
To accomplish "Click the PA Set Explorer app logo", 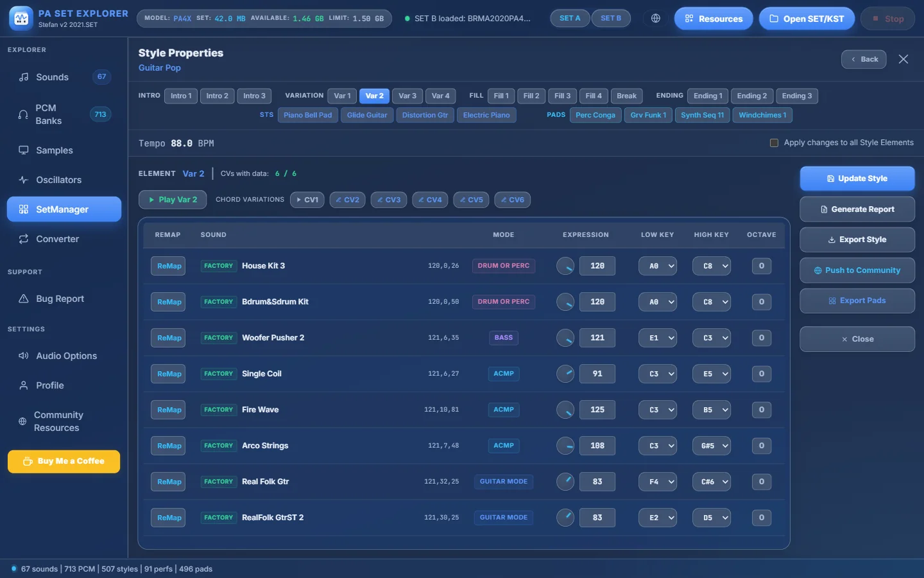I will (x=21, y=19).
